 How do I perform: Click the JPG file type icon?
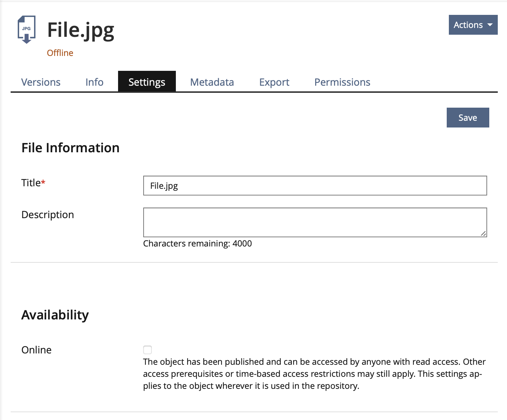tap(27, 29)
